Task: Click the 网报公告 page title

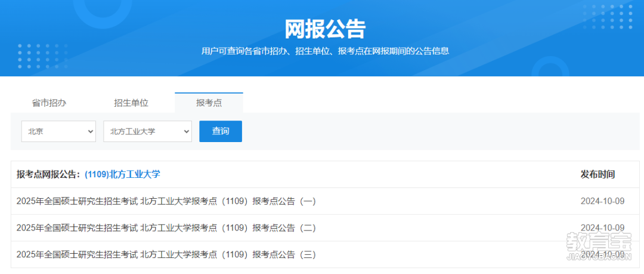Action: pos(326,29)
